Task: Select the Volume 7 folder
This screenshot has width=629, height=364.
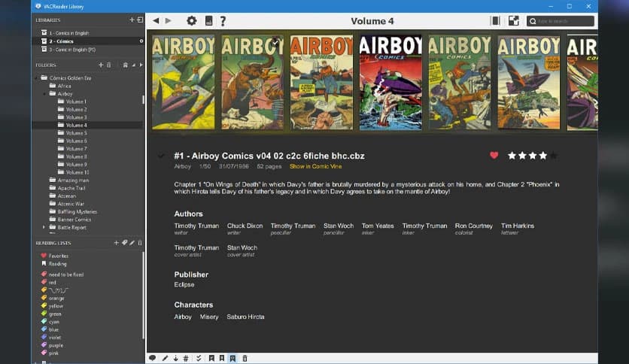Action: click(x=76, y=149)
